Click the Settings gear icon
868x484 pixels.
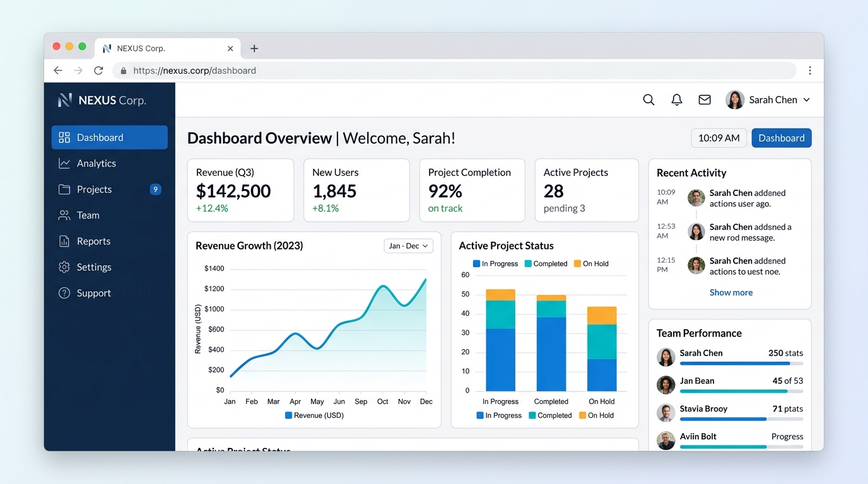tap(64, 267)
